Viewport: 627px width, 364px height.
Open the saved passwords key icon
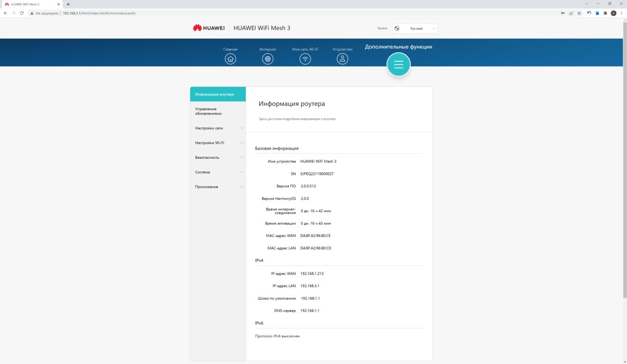(x=563, y=13)
